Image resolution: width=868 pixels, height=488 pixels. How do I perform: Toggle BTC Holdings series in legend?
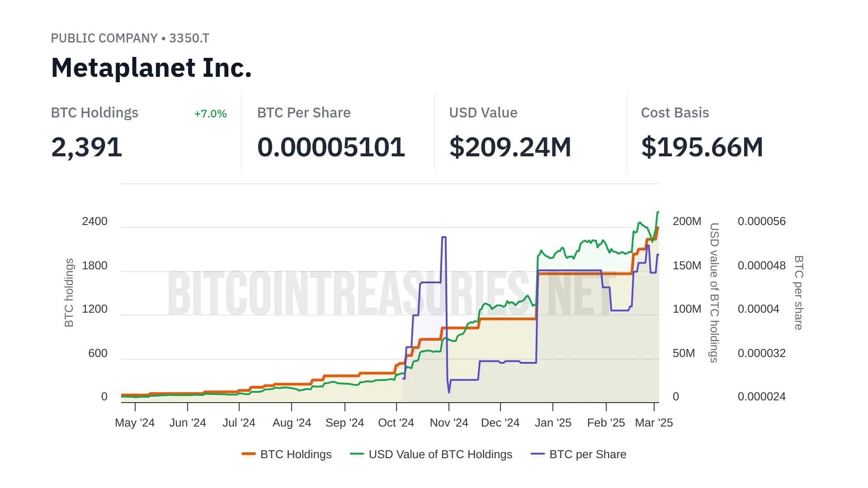pyautogui.click(x=296, y=454)
